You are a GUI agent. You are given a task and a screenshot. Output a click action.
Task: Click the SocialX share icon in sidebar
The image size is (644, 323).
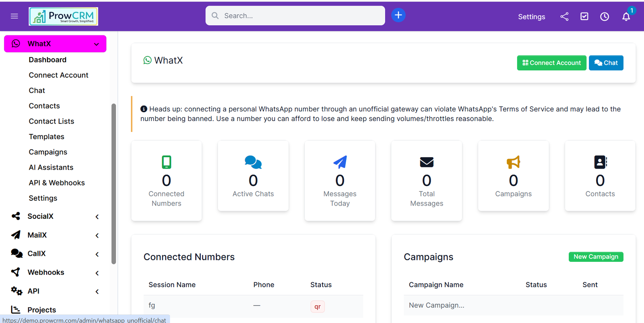16,216
